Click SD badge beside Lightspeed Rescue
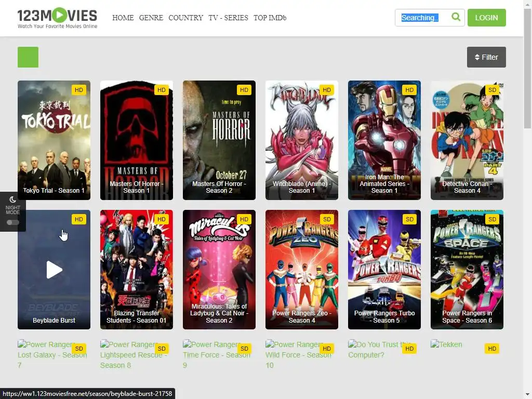The width and height of the screenshot is (532, 399). (x=162, y=349)
